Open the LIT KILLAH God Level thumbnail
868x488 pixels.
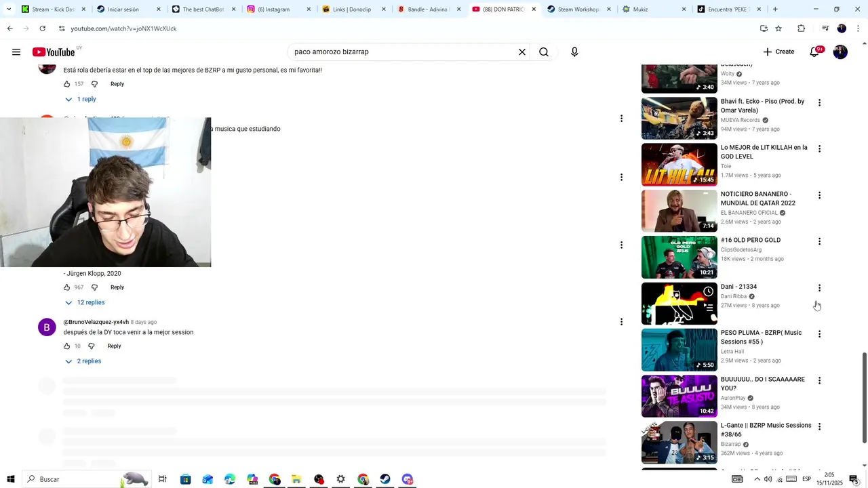(x=679, y=164)
